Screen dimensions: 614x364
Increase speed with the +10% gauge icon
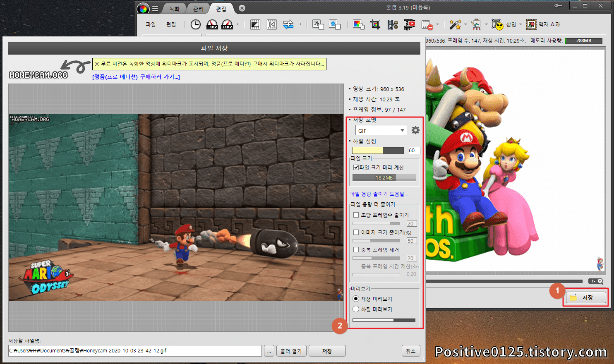227,24
